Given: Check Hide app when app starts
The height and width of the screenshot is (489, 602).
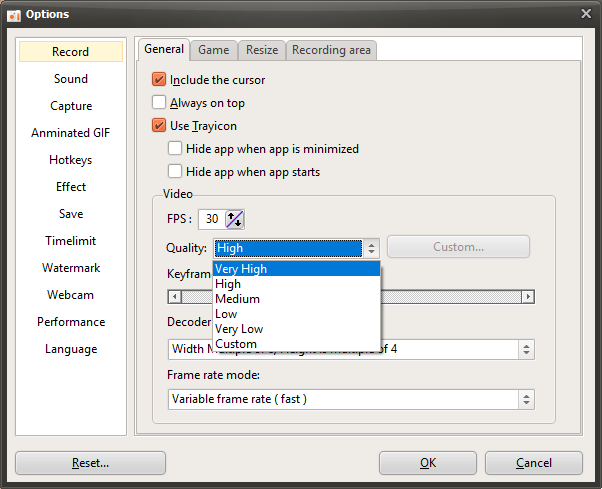Looking at the screenshot, I should click(x=175, y=171).
